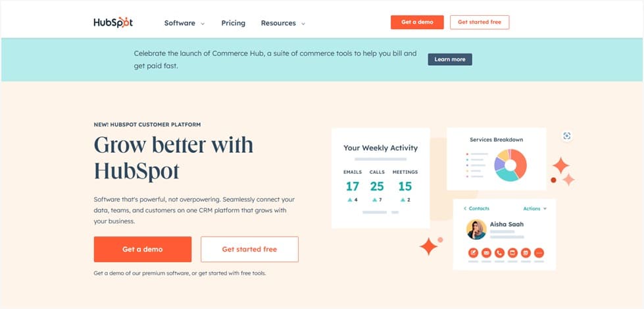Click Aisha Saah's profile photo
Viewport: 644px width, 309px height.
click(x=476, y=229)
